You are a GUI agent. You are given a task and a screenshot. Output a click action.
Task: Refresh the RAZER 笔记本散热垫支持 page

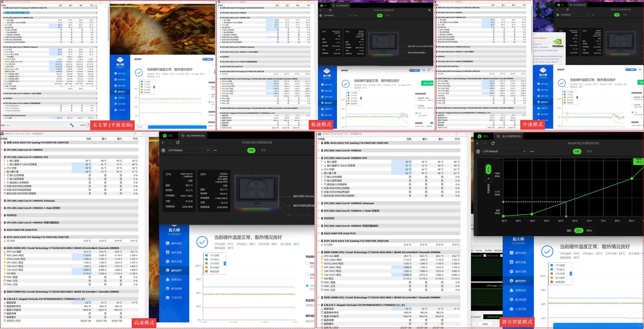[x=178, y=142]
